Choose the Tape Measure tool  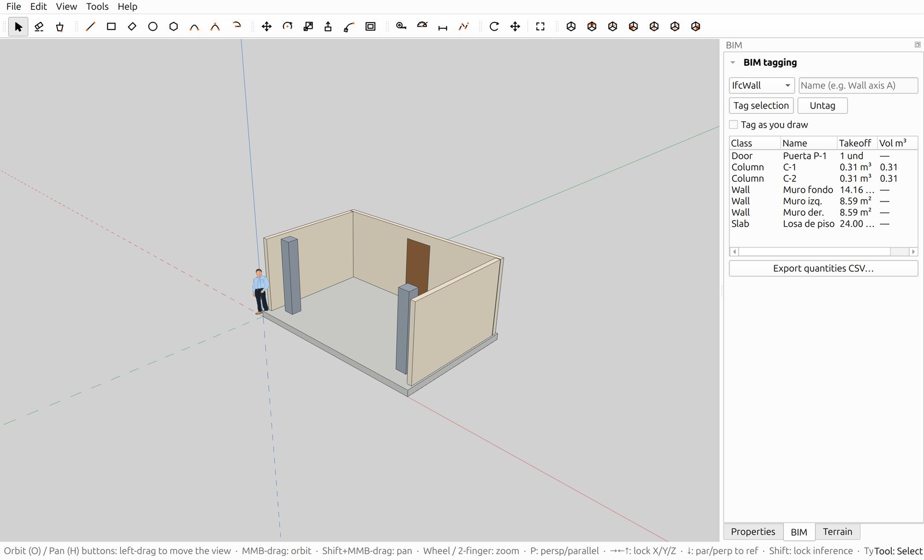[401, 27]
